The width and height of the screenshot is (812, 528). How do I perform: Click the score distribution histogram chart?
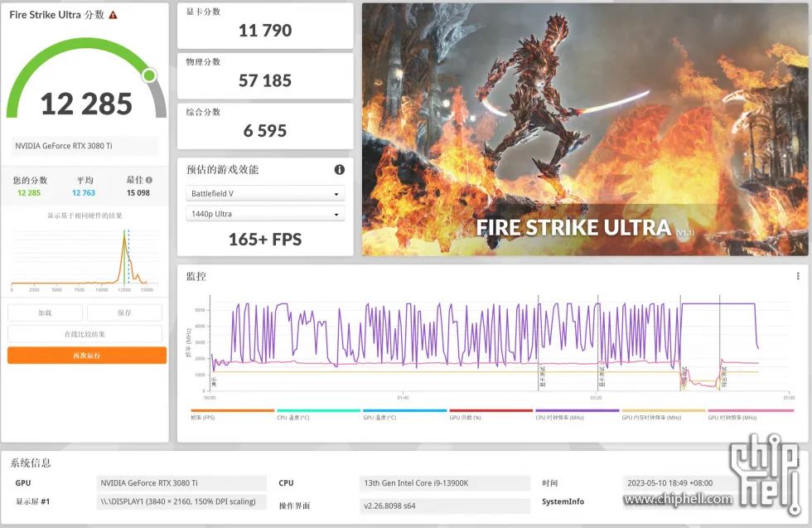pyautogui.click(x=85, y=259)
